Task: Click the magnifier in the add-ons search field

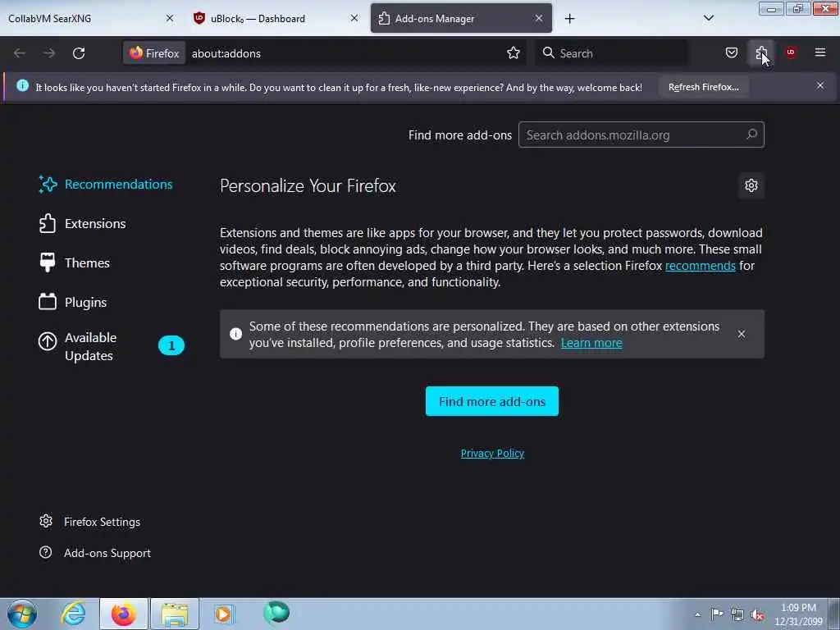Action: 751,135
